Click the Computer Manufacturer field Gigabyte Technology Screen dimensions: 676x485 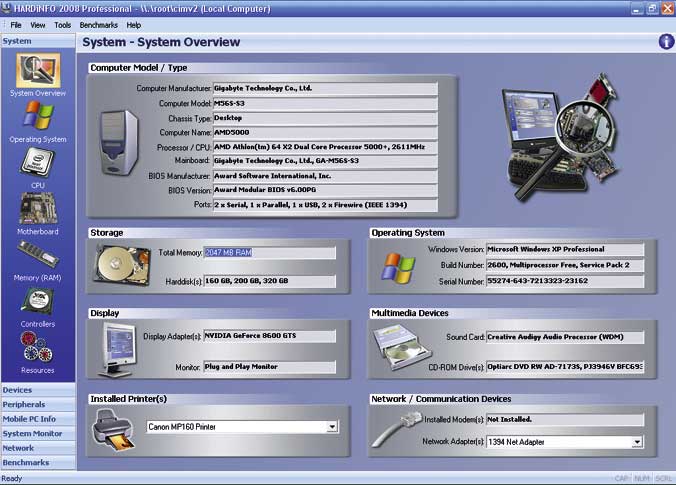tap(325, 88)
